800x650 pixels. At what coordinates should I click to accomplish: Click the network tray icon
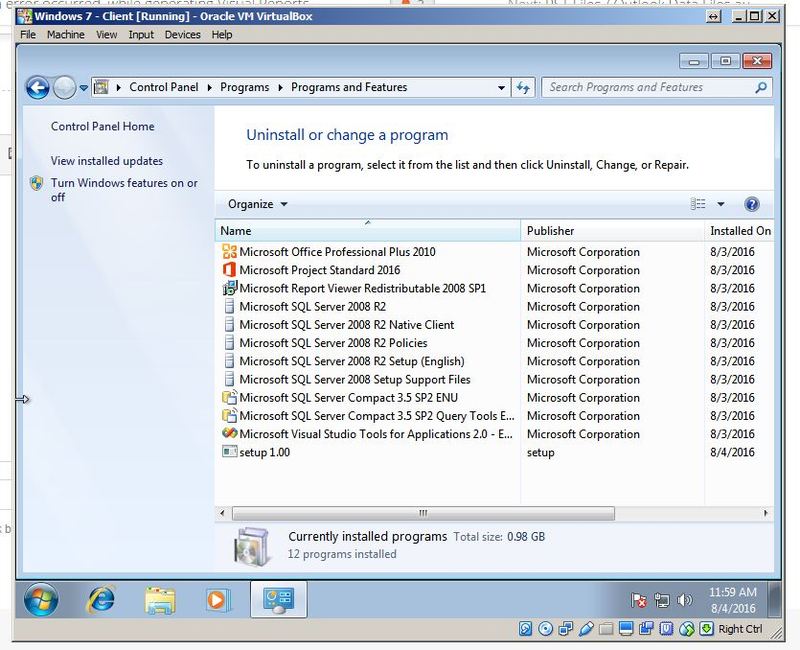tap(662, 600)
